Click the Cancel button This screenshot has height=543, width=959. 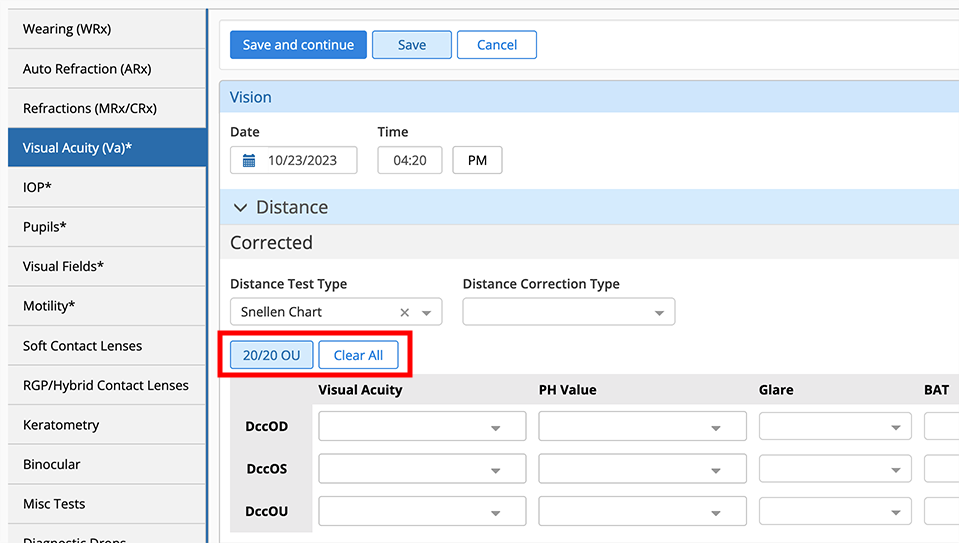click(496, 45)
